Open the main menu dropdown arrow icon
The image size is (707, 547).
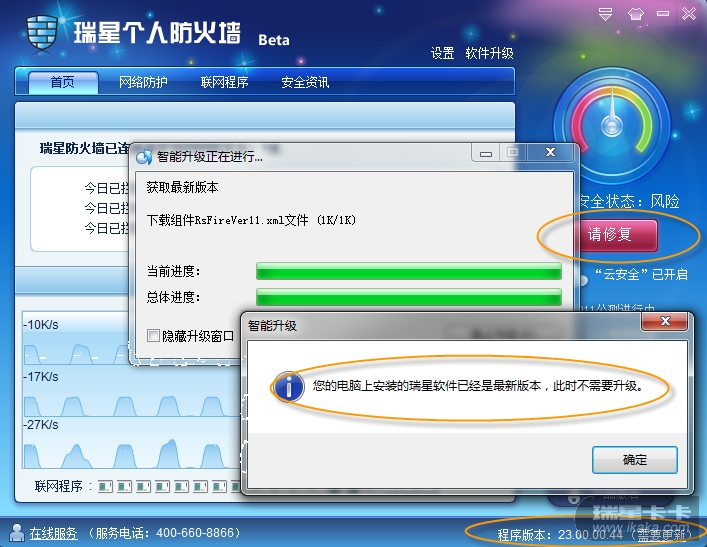(x=605, y=14)
